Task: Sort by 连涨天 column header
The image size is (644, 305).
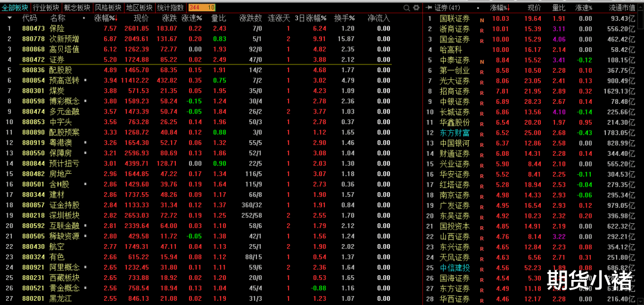Action: pos(279,19)
